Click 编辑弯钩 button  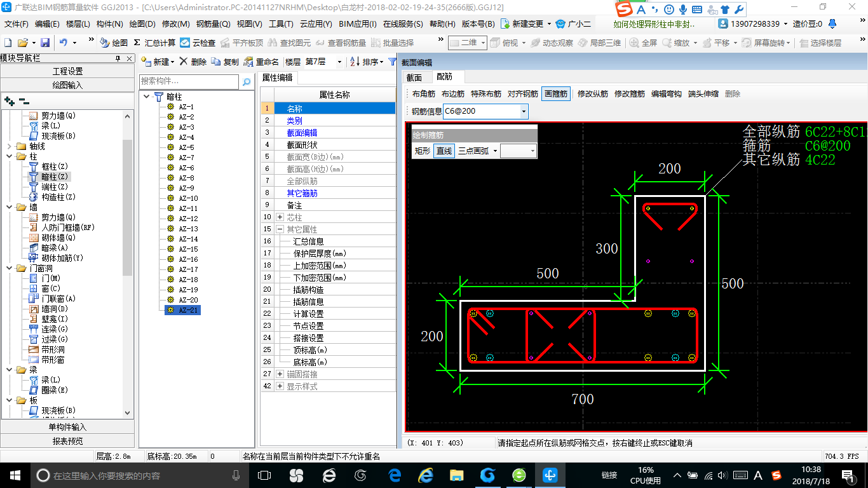(x=666, y=93)
